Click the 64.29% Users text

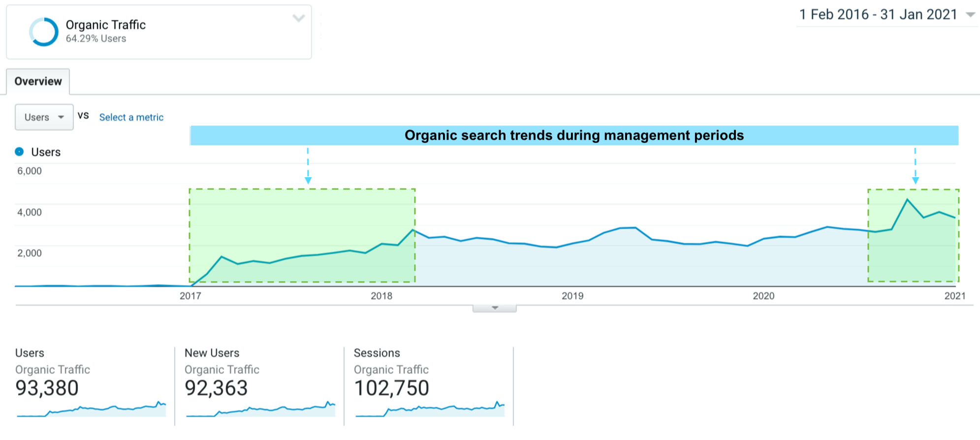[96, 38]
